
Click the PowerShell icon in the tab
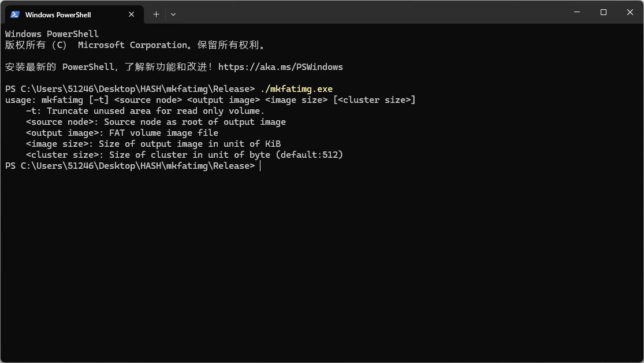[15, 14]
